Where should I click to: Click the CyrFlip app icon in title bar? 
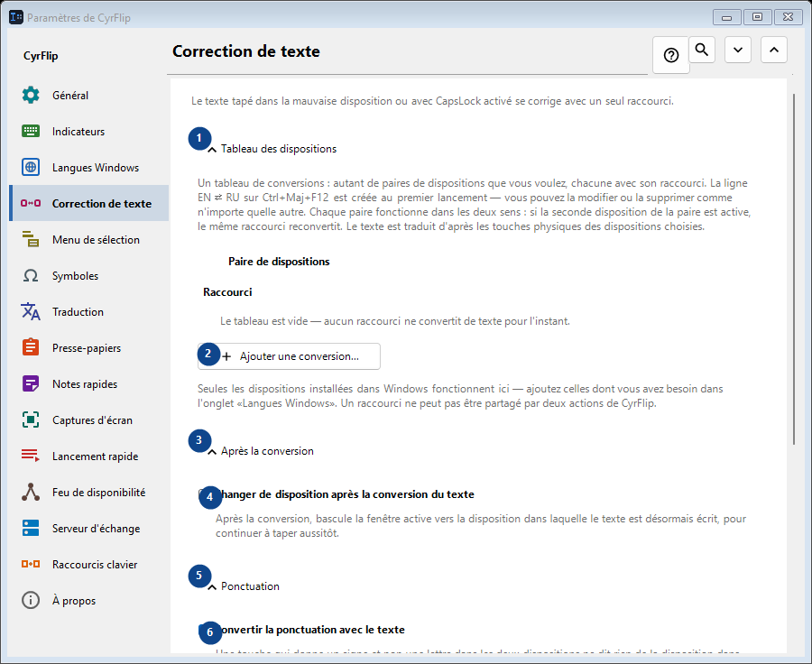tap(16, 17)
